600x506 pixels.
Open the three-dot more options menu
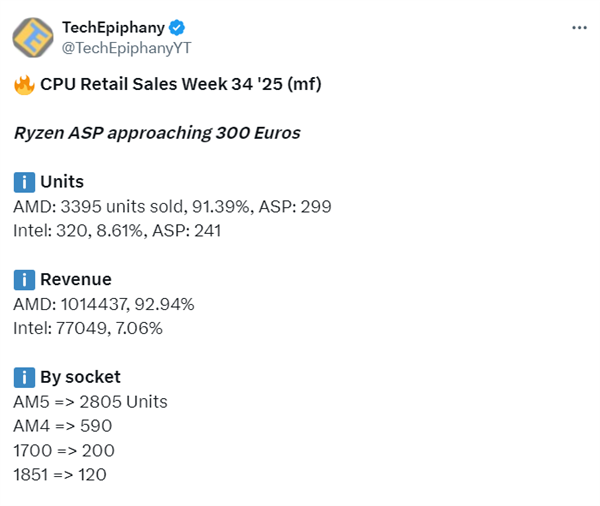tap(579, 28)
